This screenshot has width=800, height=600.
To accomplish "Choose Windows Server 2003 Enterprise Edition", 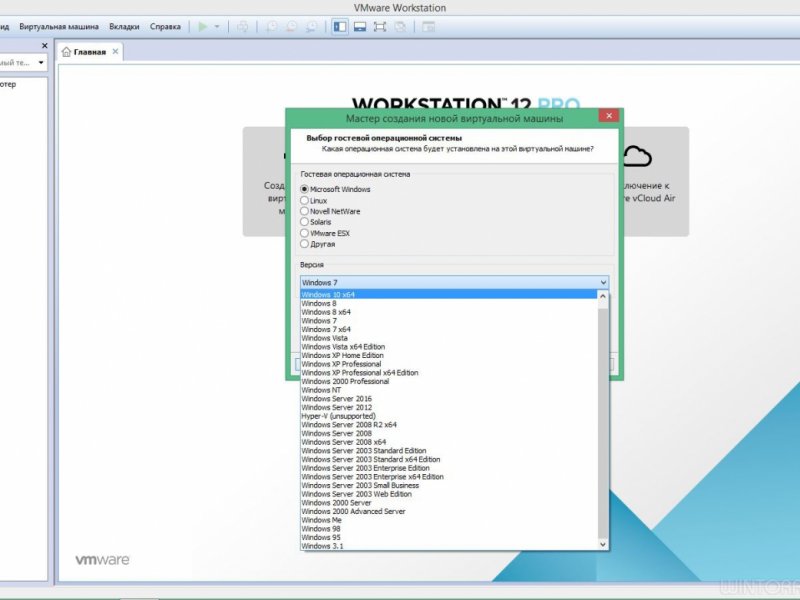I will (x=448, y=468).
